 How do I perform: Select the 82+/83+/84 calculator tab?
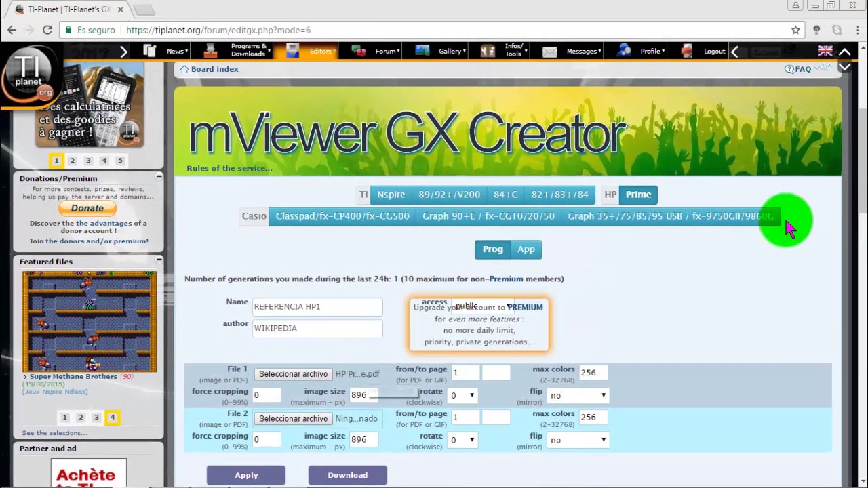560,195
